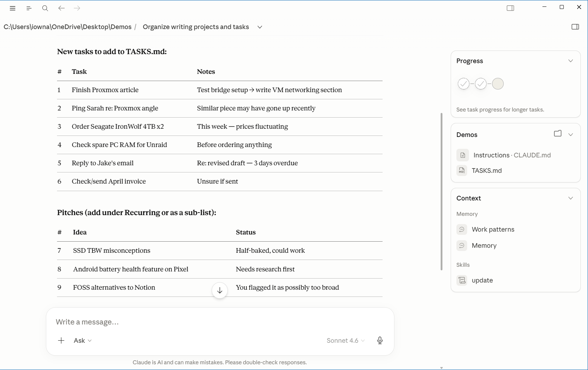Select Check spare PC RAM for Unraid
The height and width of the screenshot is (370, 588).
(x=119, y=145)
